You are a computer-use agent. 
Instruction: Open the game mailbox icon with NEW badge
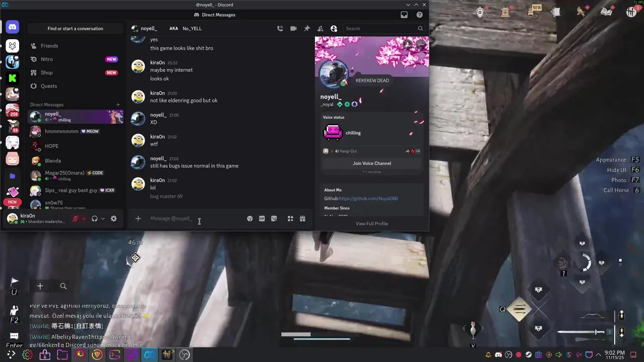532,11
